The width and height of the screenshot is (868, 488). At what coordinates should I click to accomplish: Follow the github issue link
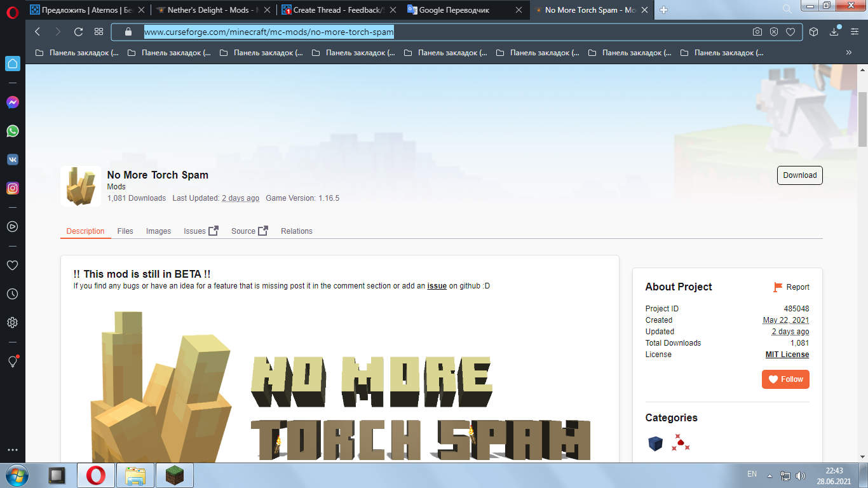point(437,286)
